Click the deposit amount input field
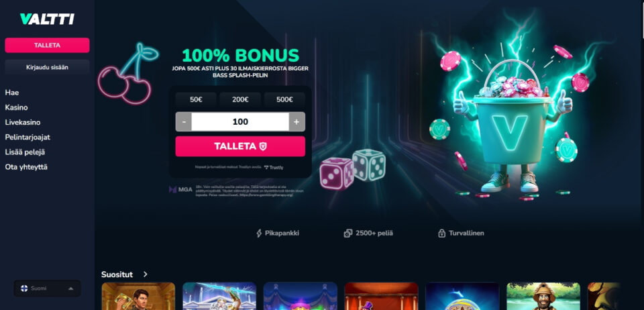The width and height of the screenshot is (644, 310). (240, 121)
